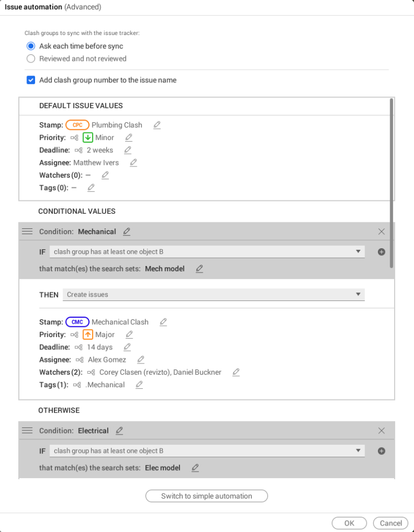Click the CMC Mechanical Clash stamp badge
This screenshot has height=532, width=414.
(x=77, y=321)
